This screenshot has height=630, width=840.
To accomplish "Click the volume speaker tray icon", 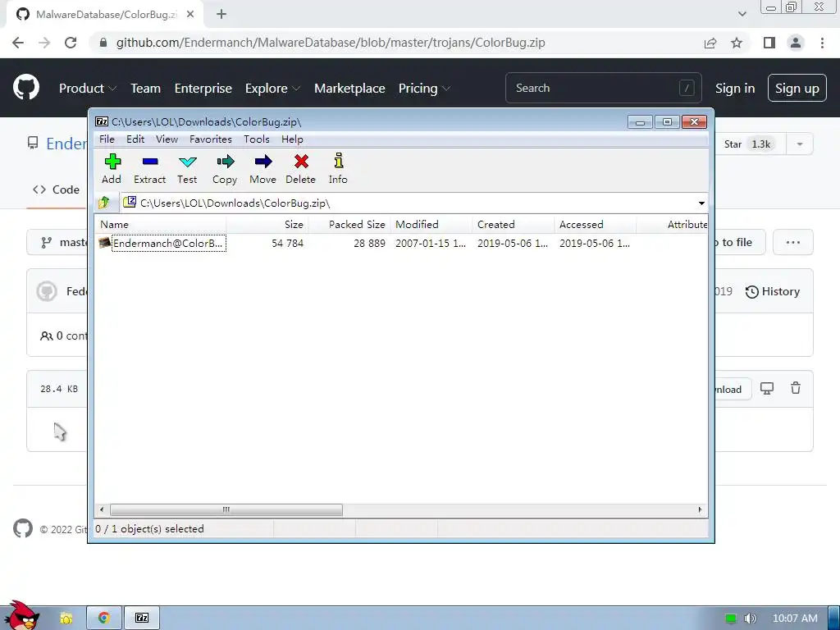I will [750, 619].
